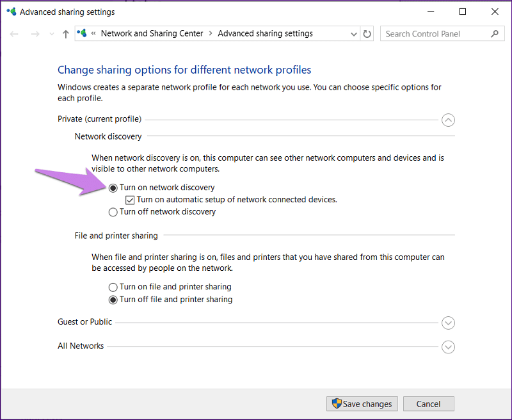The height and width of the screenshot is (420, 512).
Task: Click the search magnifier icon
Action: pyautogui.click(x=495, y=33)
